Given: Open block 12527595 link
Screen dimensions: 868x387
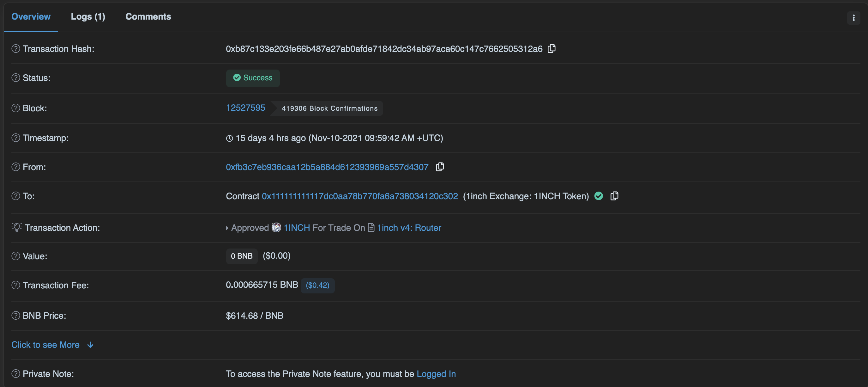Looking at the screenshot, I should pyautogui.click(x=245, y=107).
